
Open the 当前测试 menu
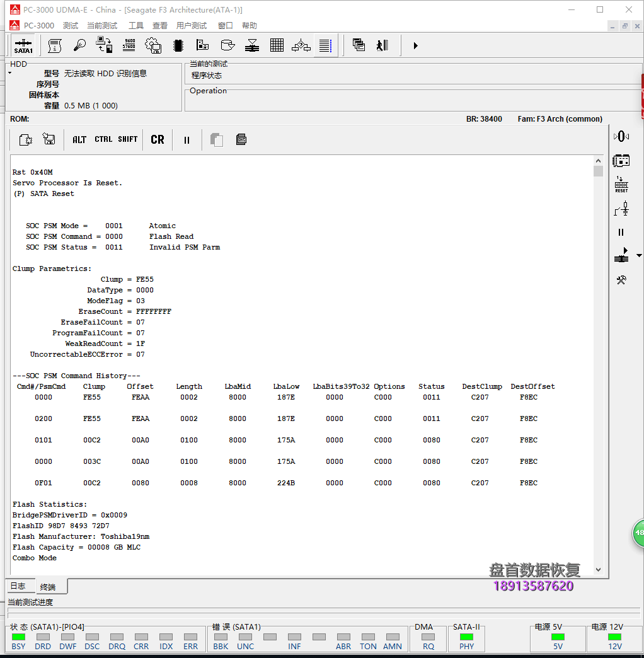(x=102, y=26)
